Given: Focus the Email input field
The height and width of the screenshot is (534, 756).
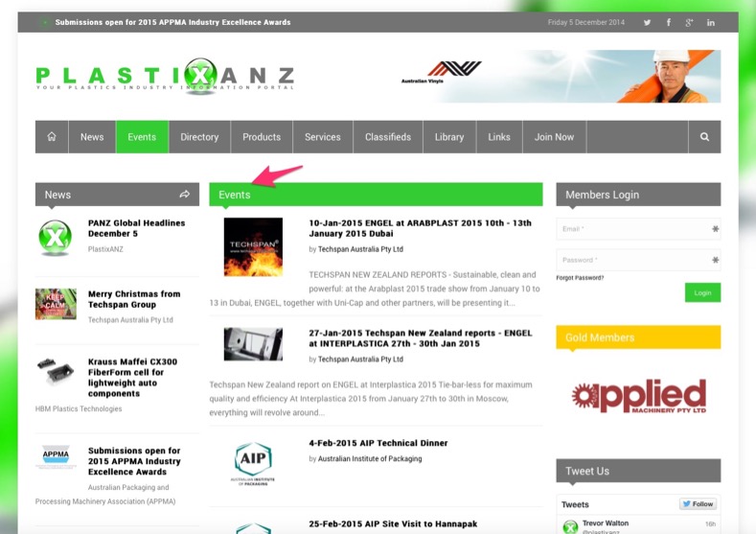Looking at the screenshot, I should click(x=632, y=229).
